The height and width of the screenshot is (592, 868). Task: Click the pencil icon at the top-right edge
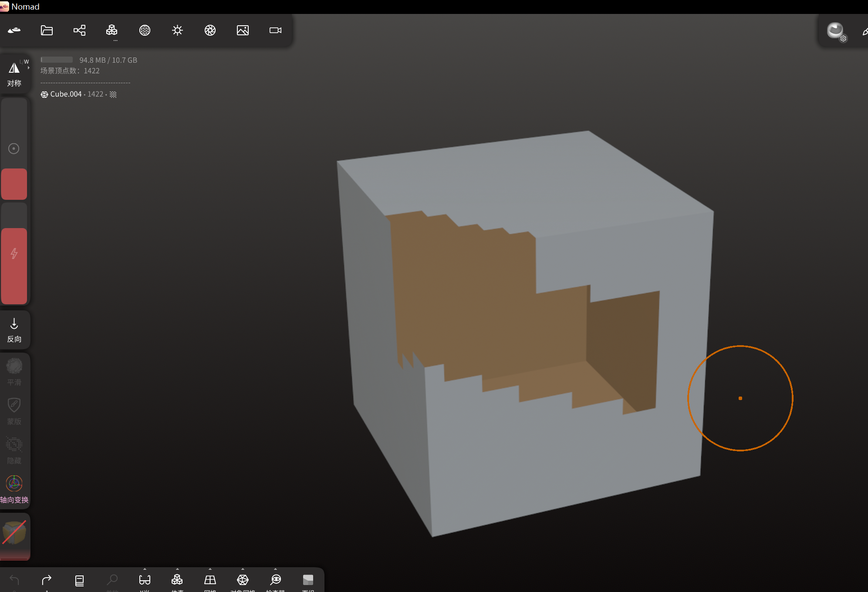pos(865,31)
